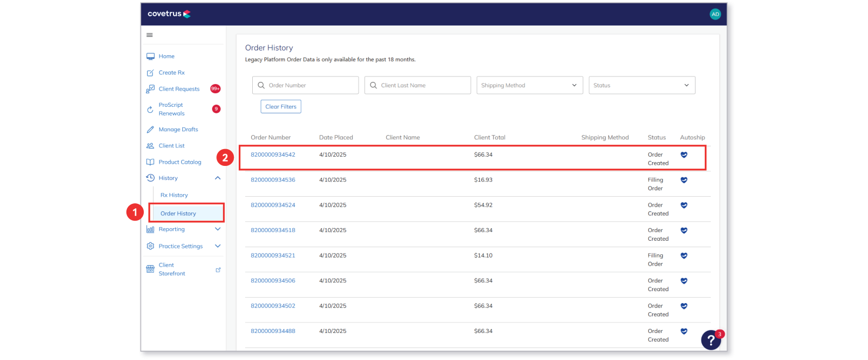Screen dimensions: 868x360
Task: Click the Create Rx pencil icon
Action: pos(150,73)
